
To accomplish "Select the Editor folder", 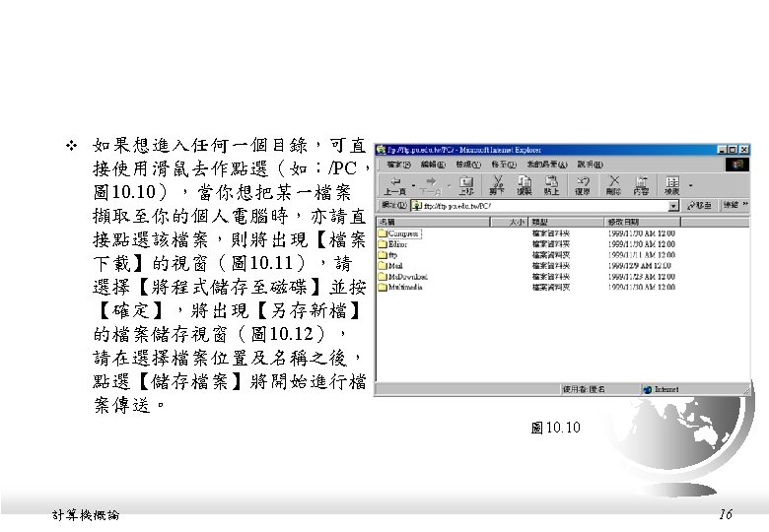I will (392, 244).
